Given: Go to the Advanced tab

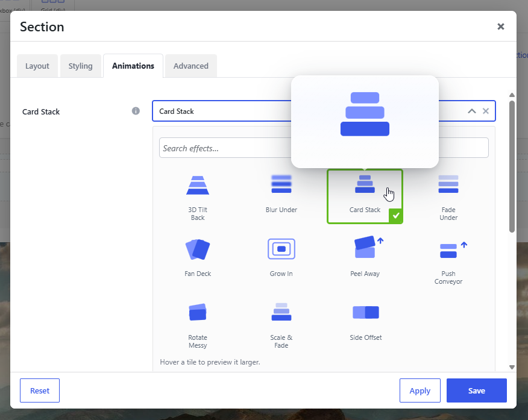Looking at the screenshot, I should pos(191,66).
